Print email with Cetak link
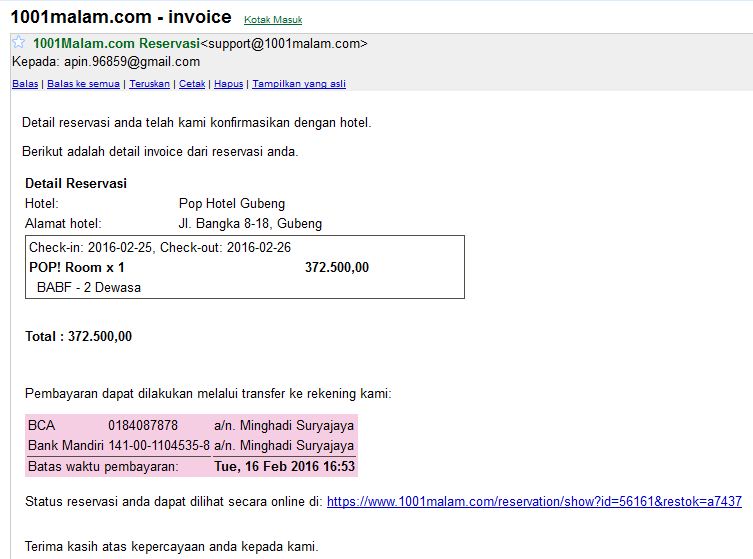This screenshot has height=559, width=753. (192, 84)
